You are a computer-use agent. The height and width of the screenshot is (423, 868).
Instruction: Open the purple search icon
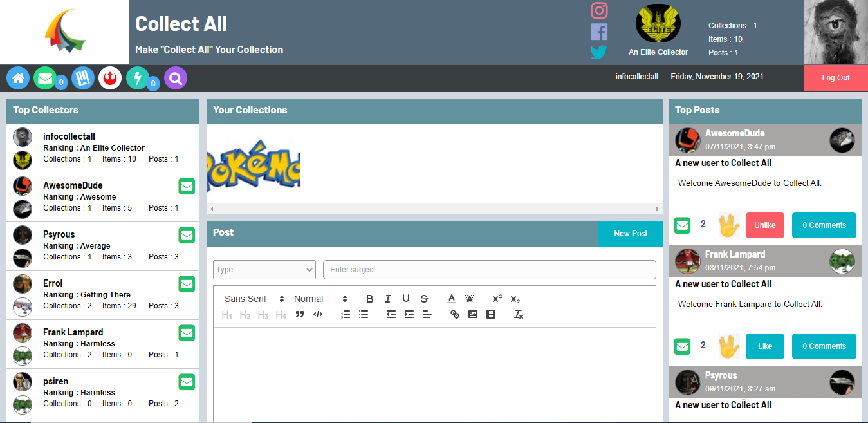[176, 79]
